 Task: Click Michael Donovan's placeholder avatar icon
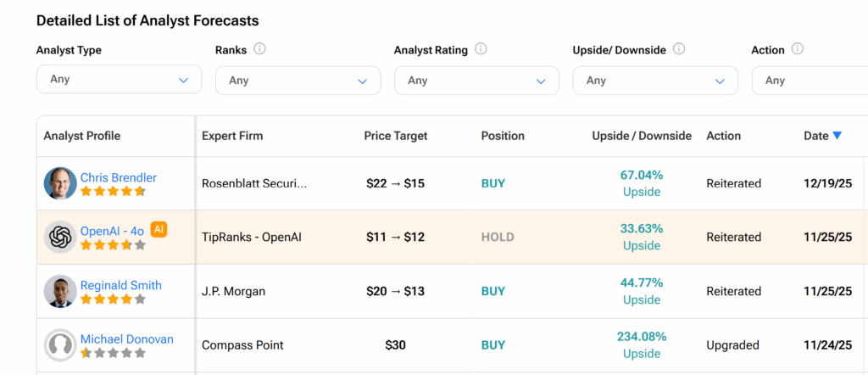point(60,345)
